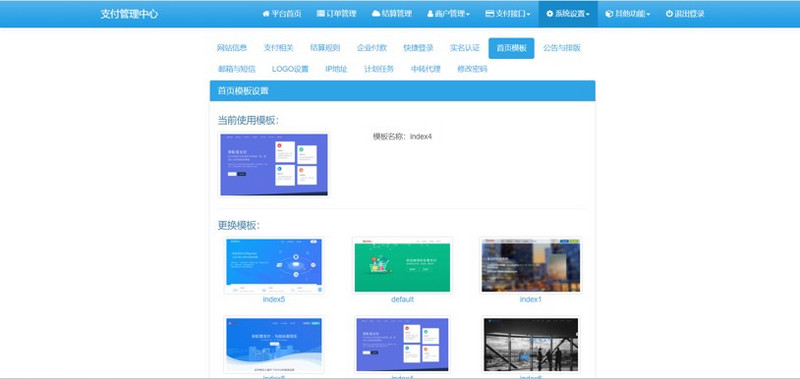Switch to the IP地址 tab
The height and width of the screenshot is (379, 800).
tap(336, 69)
